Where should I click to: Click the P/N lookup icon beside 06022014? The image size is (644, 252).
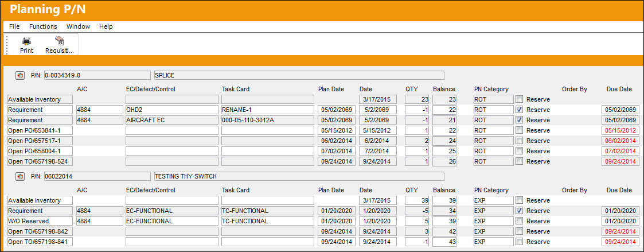click(x=19, y=176)
